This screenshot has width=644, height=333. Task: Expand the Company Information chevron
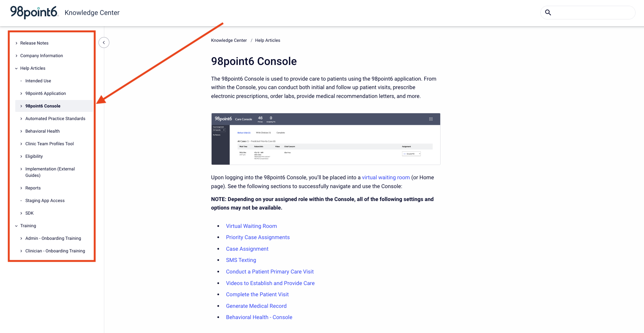[16, 56]
